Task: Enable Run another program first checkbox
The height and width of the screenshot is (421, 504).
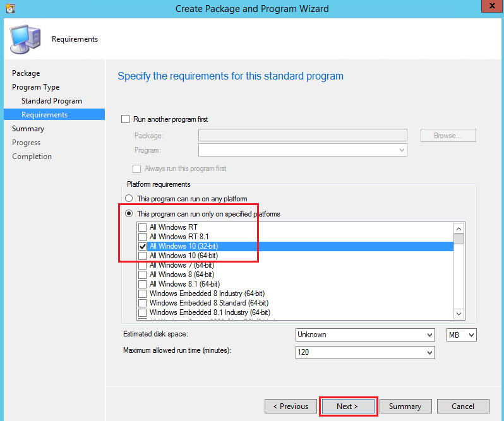Action: 125,119
